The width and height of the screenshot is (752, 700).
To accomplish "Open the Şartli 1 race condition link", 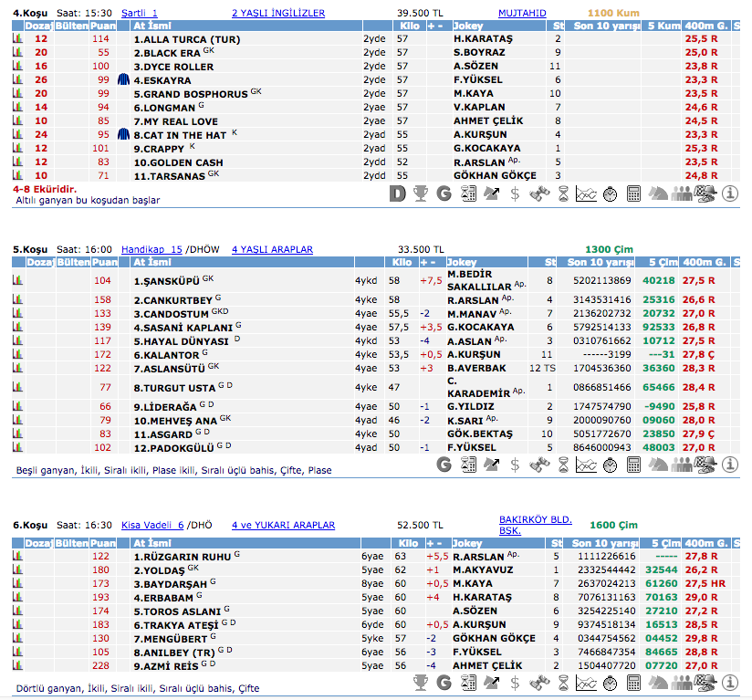I will tap(140, 14).
